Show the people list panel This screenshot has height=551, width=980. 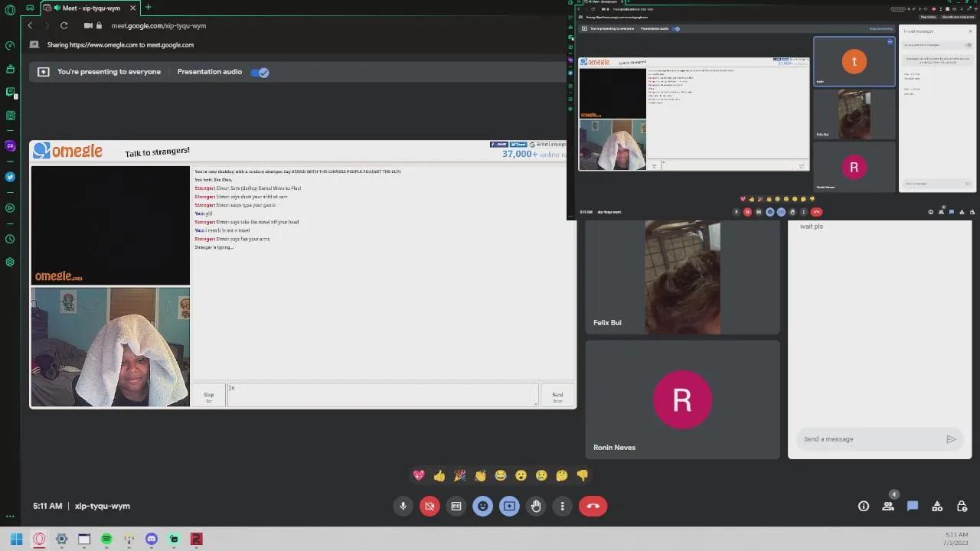click(x=888, y=506)
